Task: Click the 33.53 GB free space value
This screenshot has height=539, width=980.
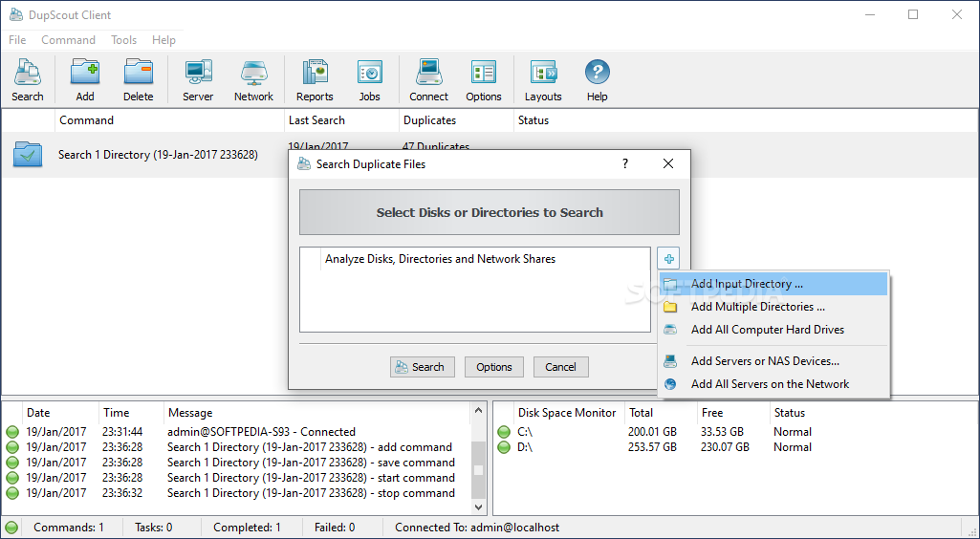Action: tap(722, 432)
